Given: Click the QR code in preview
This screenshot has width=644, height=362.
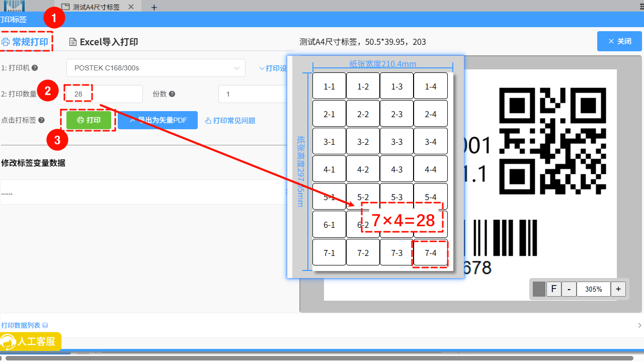Looking at the screenshot, I should 552,141.
